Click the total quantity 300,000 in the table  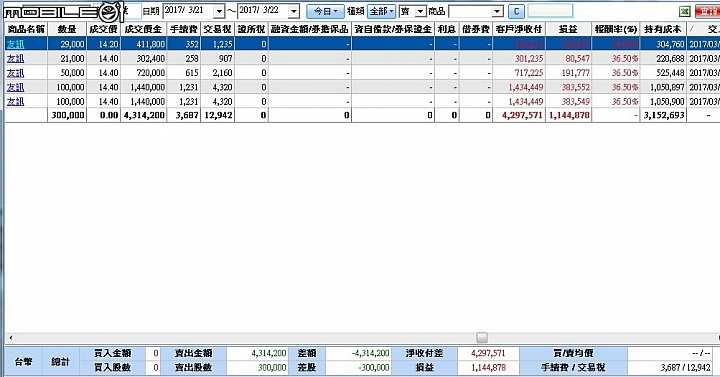67,115
